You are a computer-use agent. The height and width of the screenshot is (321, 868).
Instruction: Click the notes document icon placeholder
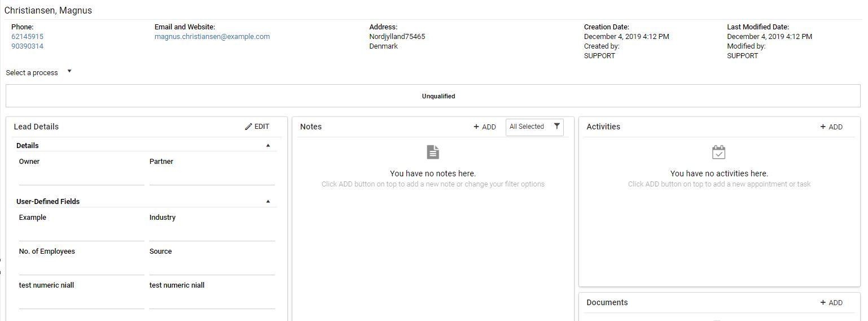tap(433, 152)
